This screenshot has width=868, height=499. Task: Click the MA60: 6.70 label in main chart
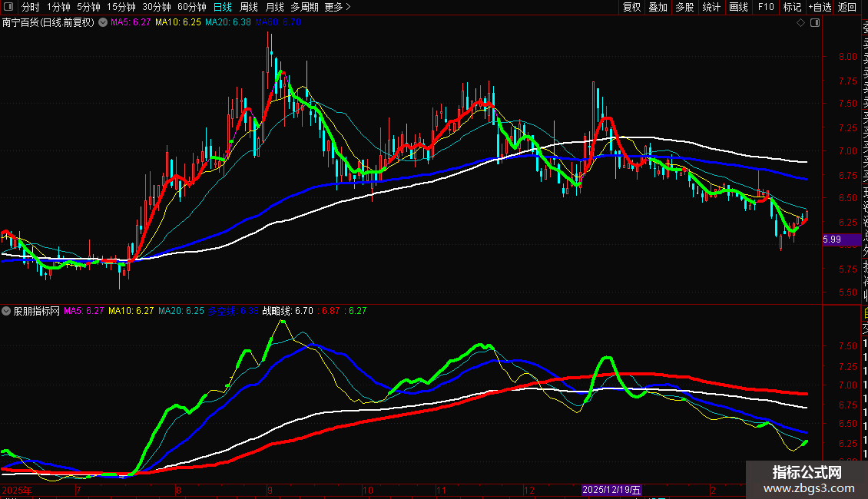click(x=278, y=22)
